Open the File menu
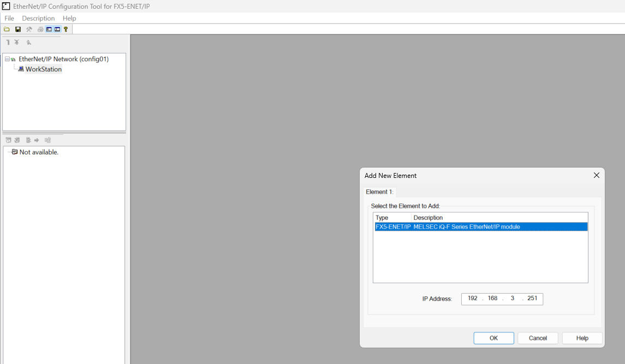Viewport: 625px width, 364px height. (x=9, y=18)
